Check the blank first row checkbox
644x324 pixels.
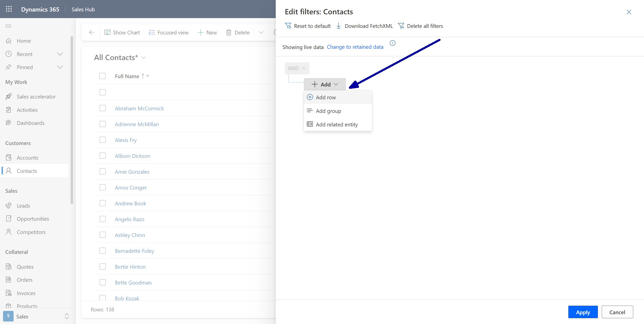[102, 92]
